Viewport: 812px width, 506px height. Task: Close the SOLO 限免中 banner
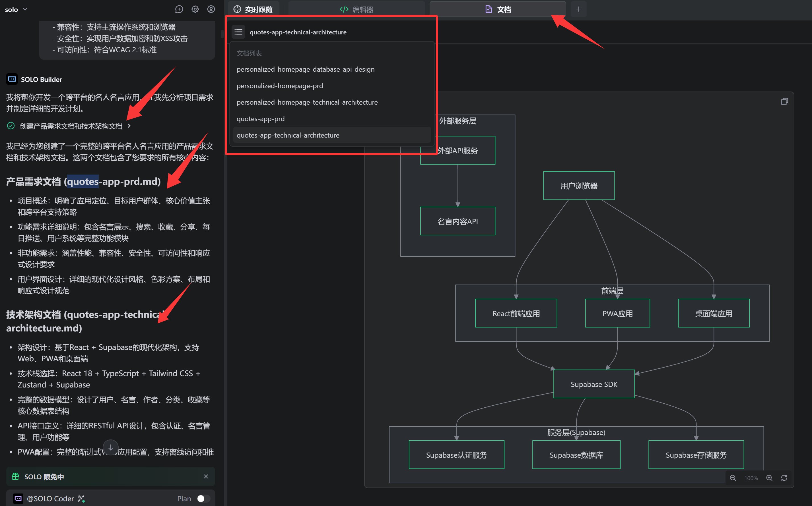[206, 476]
